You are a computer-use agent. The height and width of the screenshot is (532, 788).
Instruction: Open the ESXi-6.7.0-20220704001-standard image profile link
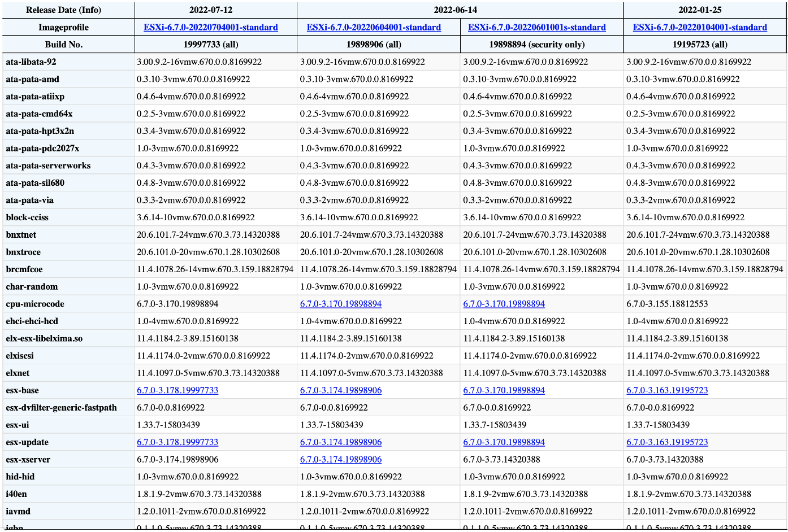[211, 27]
